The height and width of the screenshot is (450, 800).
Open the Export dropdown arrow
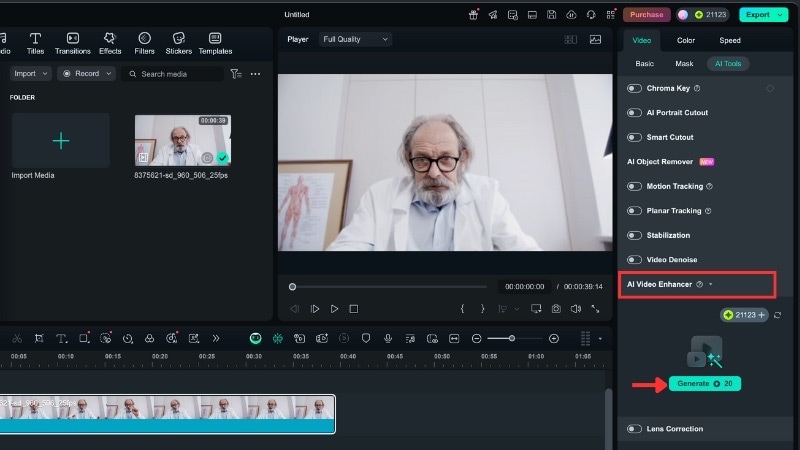click(x=780, y=15)
